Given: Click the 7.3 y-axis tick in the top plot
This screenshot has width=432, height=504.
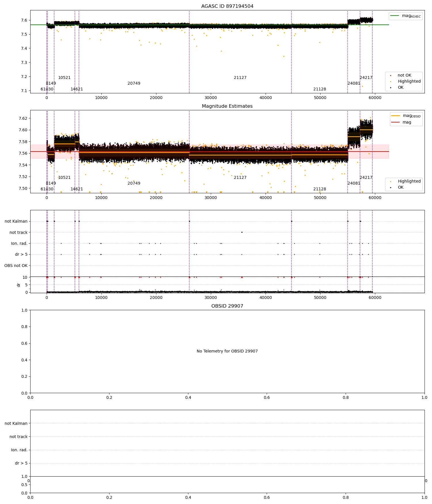Looking at the screenshot, I should [24, 62].
